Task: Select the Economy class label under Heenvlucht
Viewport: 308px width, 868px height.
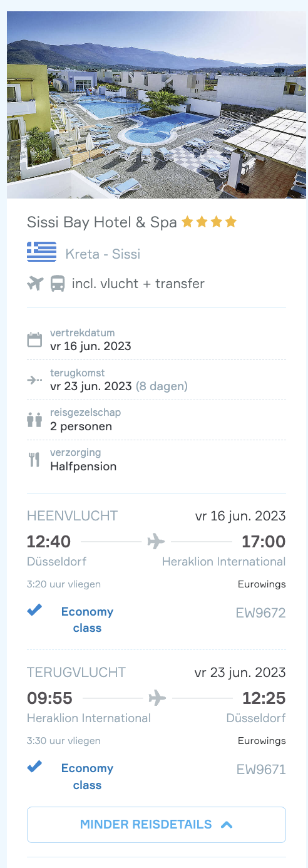Action: (x=87, y=620)
